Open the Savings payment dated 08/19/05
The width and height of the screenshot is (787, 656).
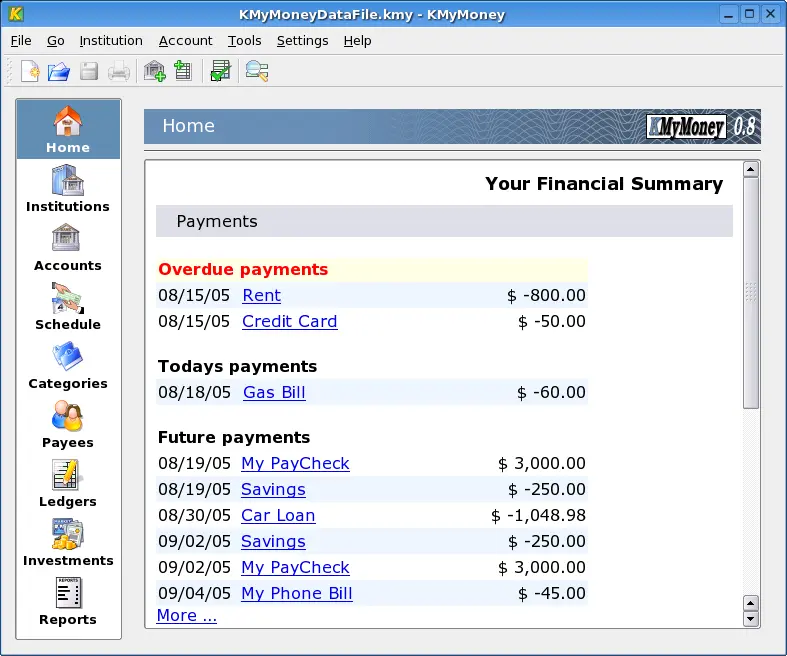click(x=273, y=489)
